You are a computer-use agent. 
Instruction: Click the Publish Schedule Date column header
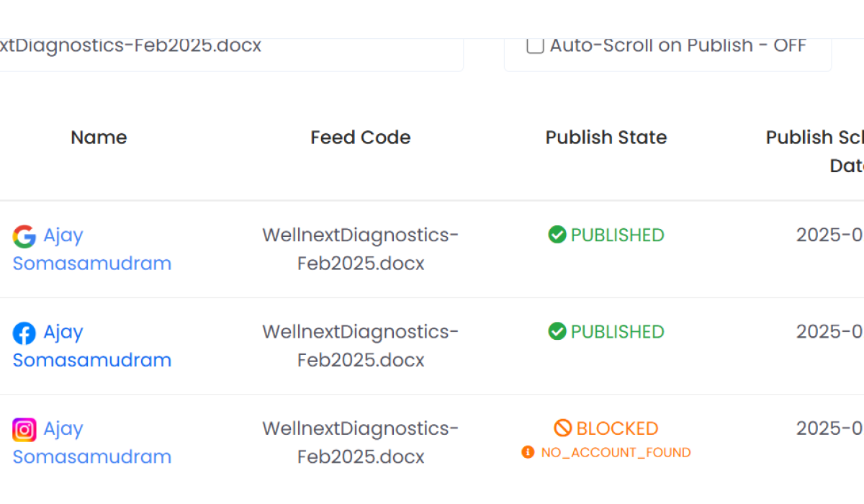tap(815, 151)
